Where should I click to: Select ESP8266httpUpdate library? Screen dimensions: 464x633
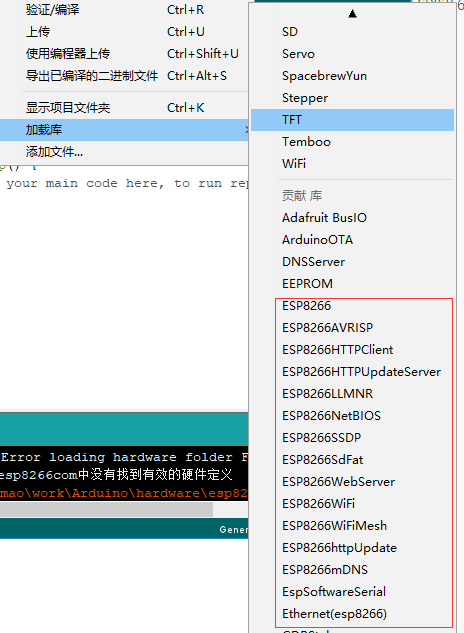(x=353, y=548)
